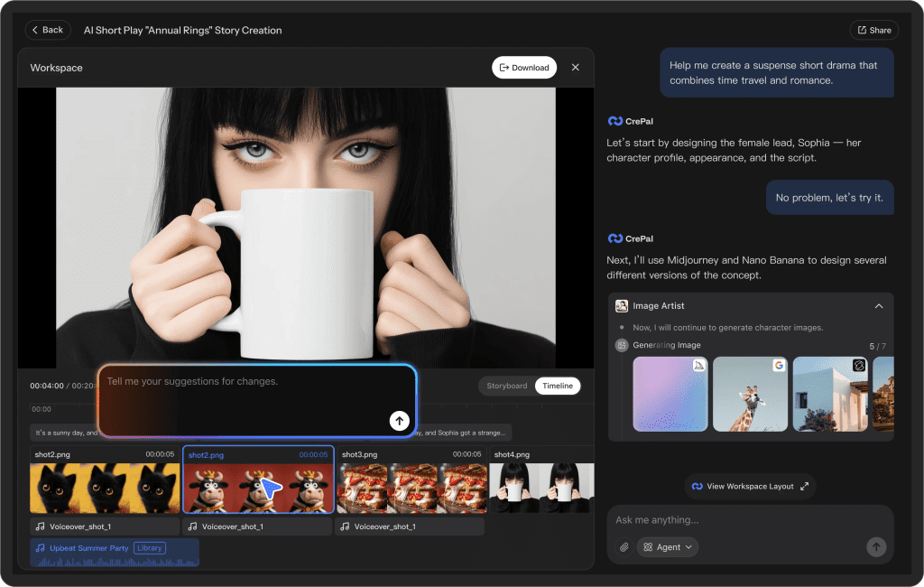Close the Workspace panel with X
This screenshot has height=587, width=924.
coord(576,68)
